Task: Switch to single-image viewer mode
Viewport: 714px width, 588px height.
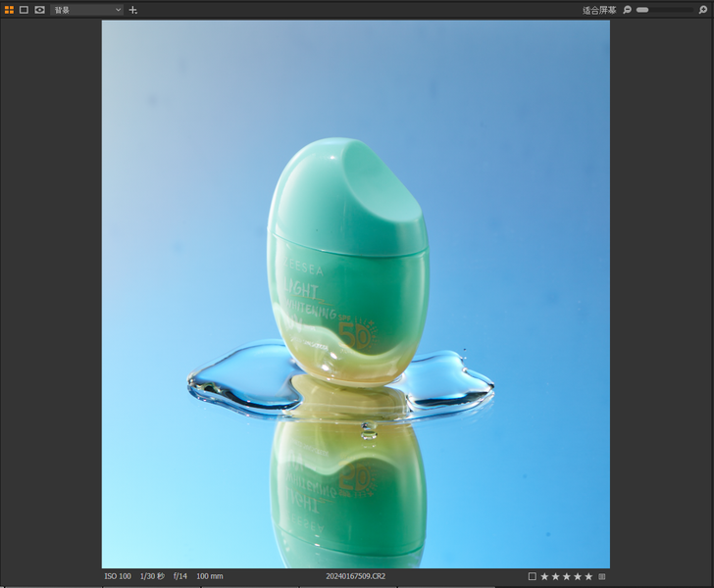Action: click(24, 10)
